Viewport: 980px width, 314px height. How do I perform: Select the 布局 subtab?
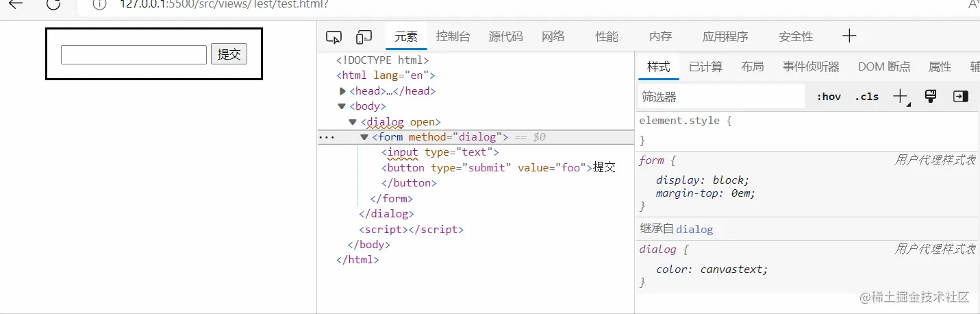click(753, 67)
